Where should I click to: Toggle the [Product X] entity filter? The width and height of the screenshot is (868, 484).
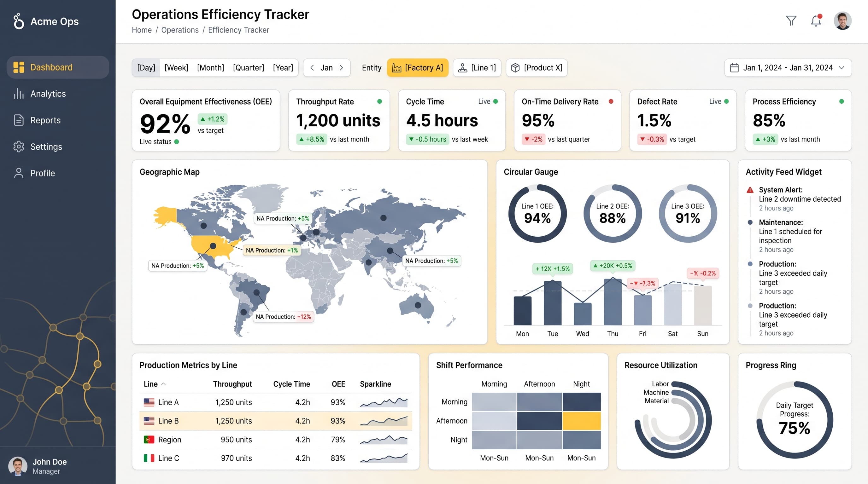pos(537,68)
